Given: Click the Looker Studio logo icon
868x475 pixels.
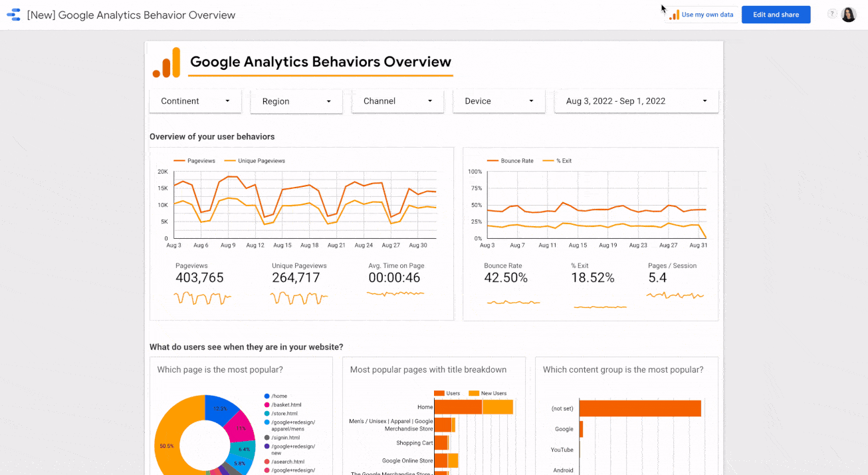Looking at the screenshot, I should point(13,14).
